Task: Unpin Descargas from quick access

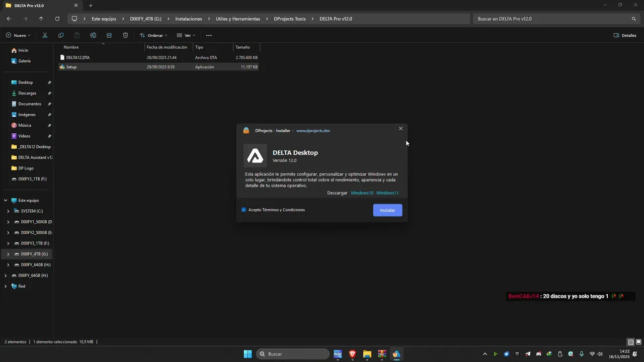Action: [49, 93]
